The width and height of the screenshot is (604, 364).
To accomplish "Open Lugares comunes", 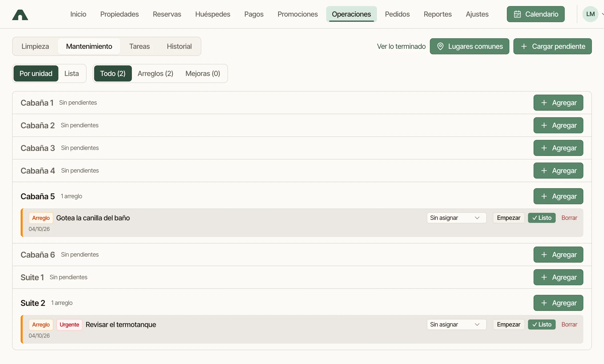I will point(469,46).
